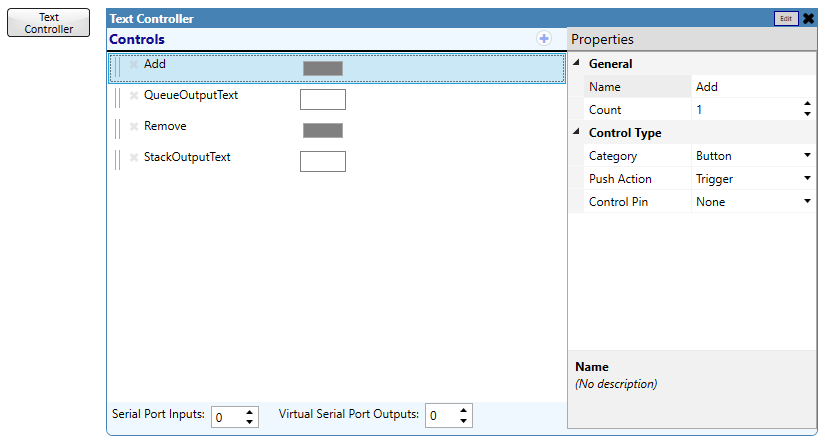Open the Control Pin dropdown
The height and width of the screenshot is (443, 825).
pos(807,201)
